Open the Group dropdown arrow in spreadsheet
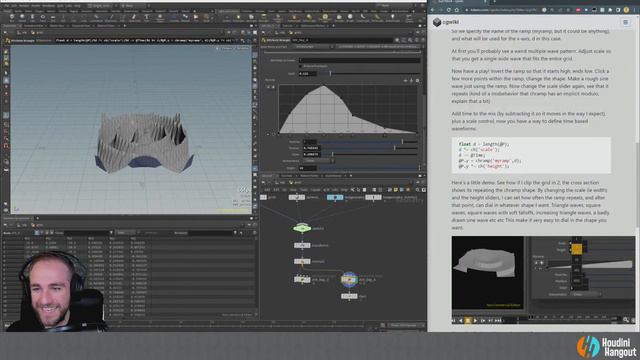 click(x=111, y=233)
